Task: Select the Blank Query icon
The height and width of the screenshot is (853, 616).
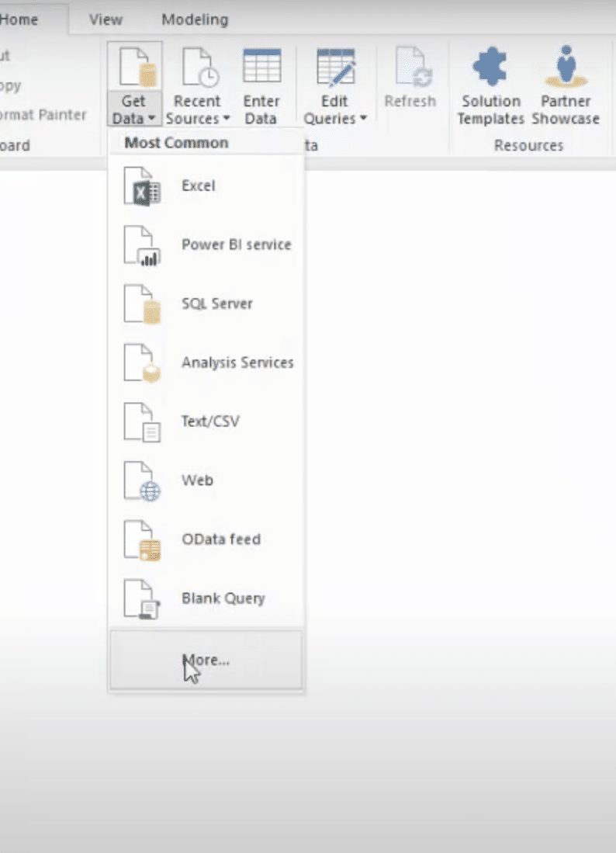Action: (141, 599)
